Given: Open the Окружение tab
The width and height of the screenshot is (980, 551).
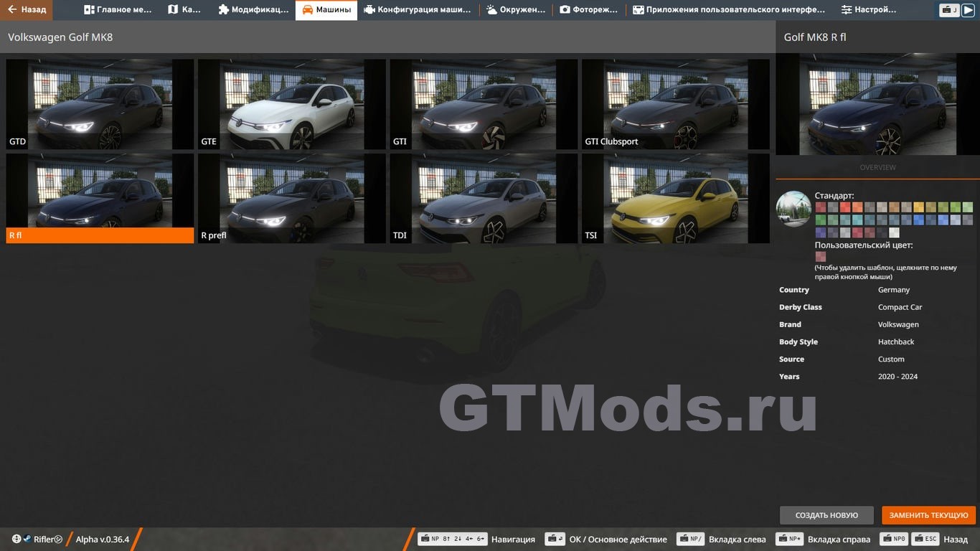Looking at the screenshot, I should click(x=515, y=10).
